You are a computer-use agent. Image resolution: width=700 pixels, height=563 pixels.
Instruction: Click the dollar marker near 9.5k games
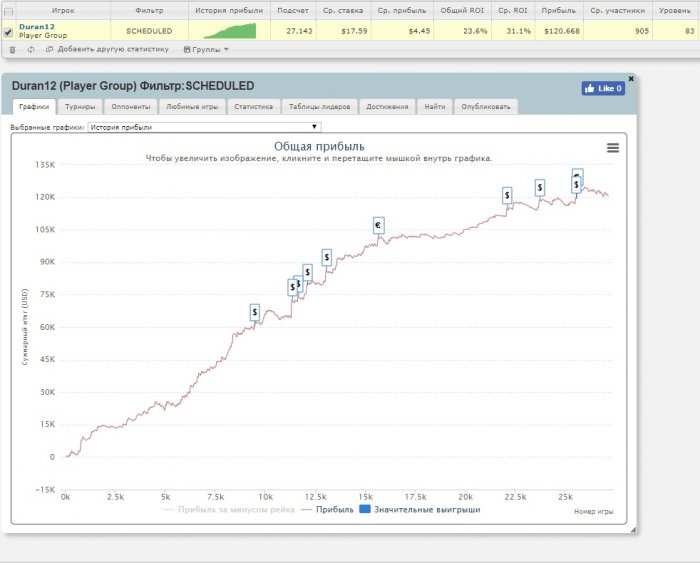click(x=255, y=313)
